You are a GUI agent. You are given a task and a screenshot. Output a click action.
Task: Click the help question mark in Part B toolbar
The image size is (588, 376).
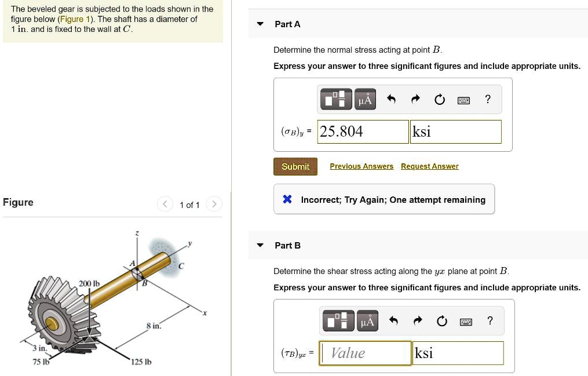(x=490, y=320)
